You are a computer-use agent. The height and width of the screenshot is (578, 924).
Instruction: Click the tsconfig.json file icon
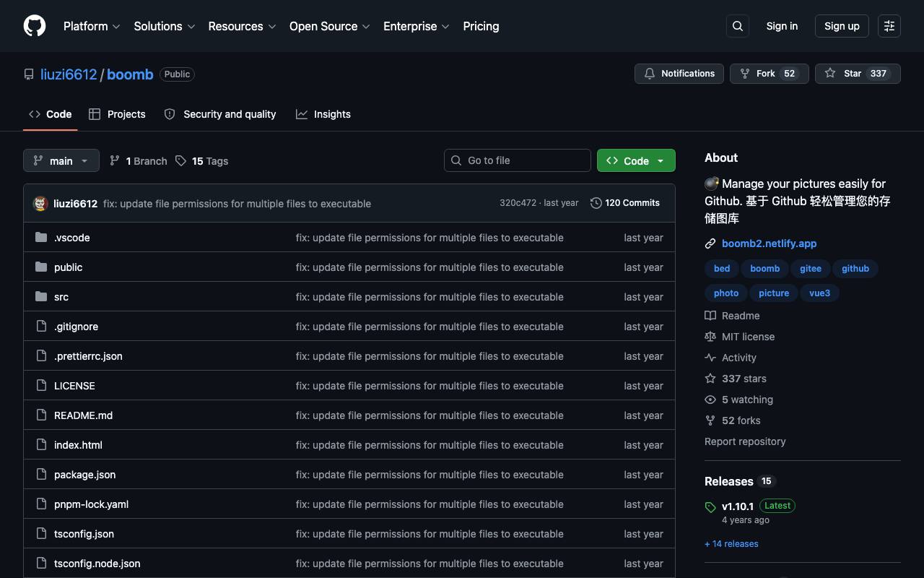click(41, 533)
